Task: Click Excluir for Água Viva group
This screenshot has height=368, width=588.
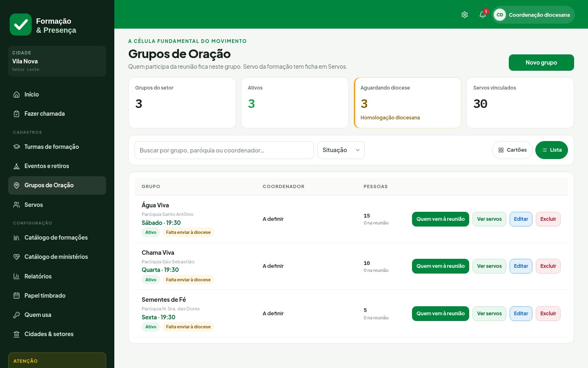Action: click(x=548, y=219)
